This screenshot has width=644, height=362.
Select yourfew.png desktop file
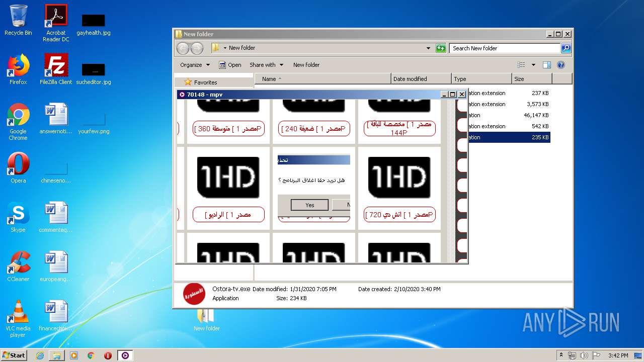(94, 124)
